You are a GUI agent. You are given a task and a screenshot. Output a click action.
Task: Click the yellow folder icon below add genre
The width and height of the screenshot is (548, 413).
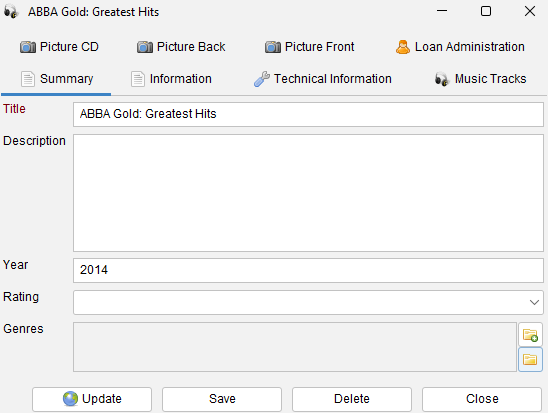(x=530, y=360)
